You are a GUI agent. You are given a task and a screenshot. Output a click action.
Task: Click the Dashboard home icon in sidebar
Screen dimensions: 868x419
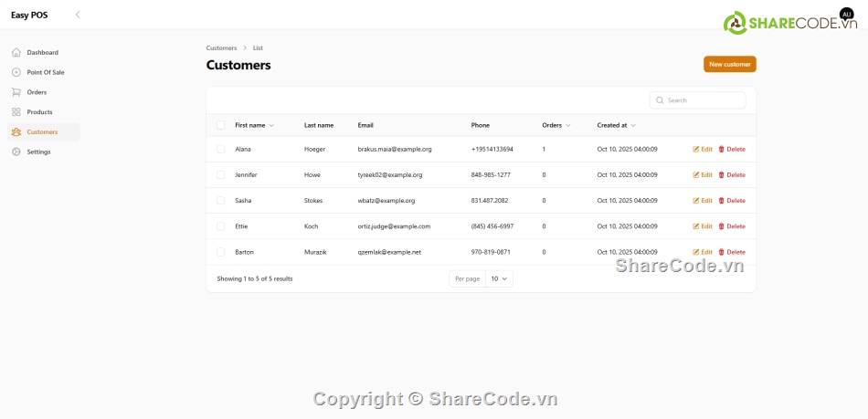(x=16, y=52)
